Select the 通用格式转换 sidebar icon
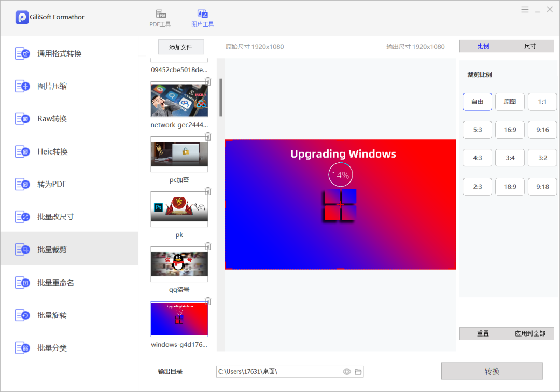The height and width of the screenshot is (392, 560). 22,53
